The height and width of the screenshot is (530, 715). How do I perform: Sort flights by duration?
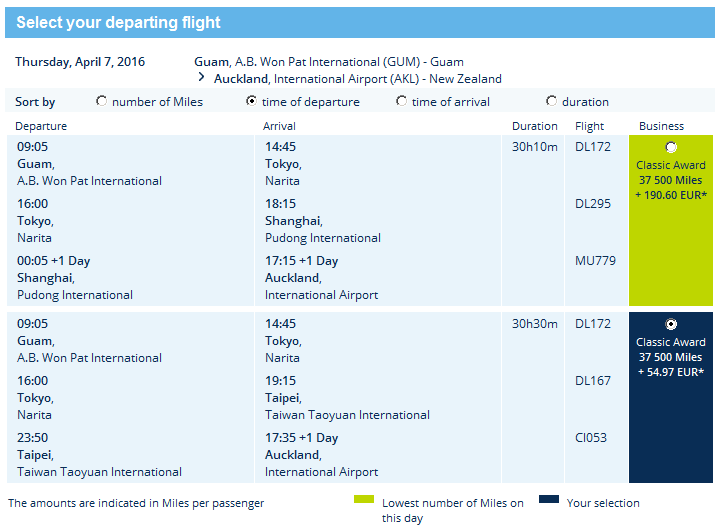[551, 101]
